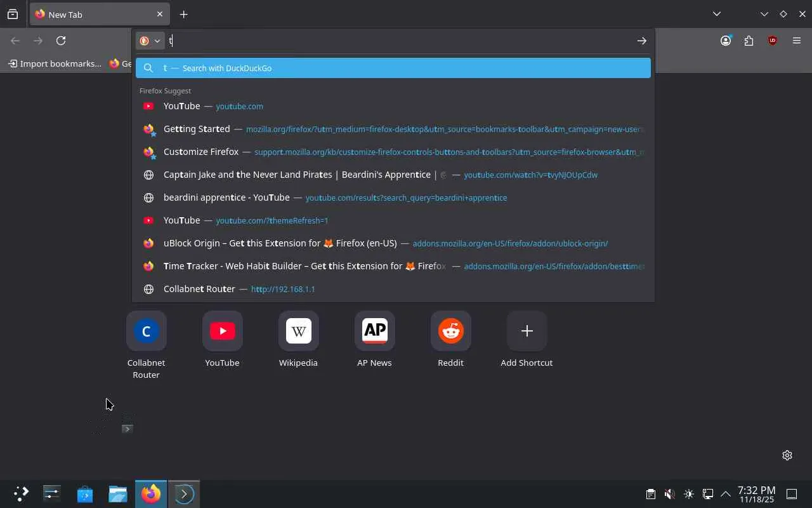Select the Captain Jake Never Land Pirates suggestion
This screenshot has width=812, height=508.
393,175
